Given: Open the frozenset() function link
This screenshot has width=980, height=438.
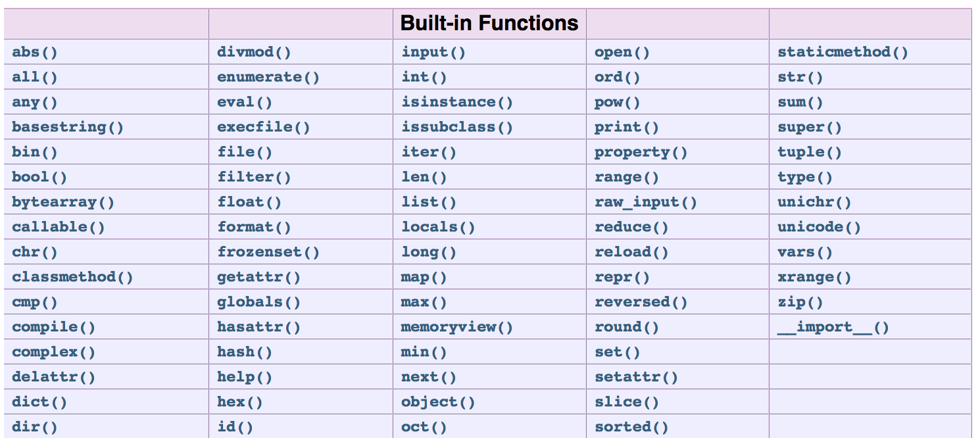Looking at the screenshot, I should pos(268,253).
